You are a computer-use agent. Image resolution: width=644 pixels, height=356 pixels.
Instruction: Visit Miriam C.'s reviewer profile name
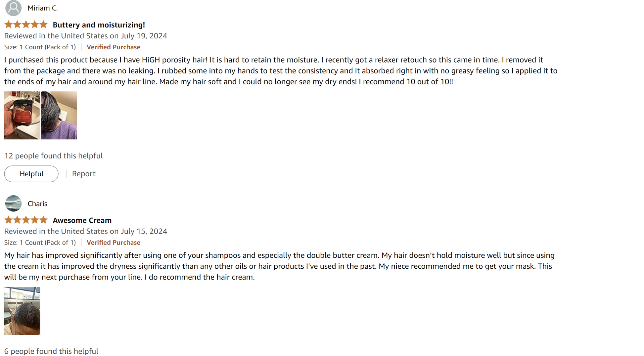click(x=43, y=8)
